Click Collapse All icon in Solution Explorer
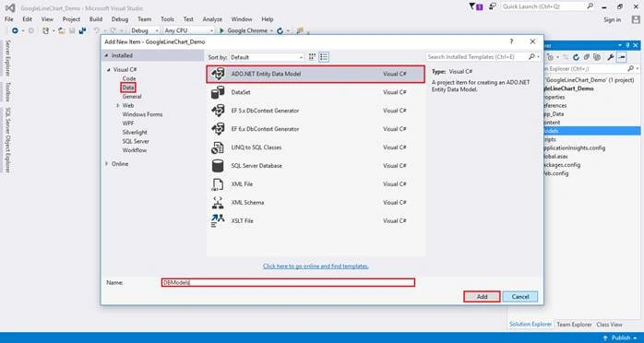The width and height of the screenshot is (644, 343). pyautogui.click(x=587, y=57)
